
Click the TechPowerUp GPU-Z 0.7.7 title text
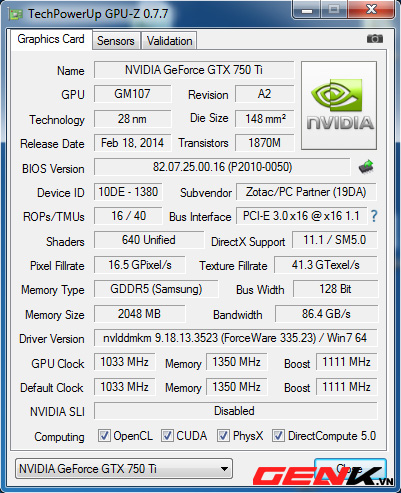pos(98,14)
